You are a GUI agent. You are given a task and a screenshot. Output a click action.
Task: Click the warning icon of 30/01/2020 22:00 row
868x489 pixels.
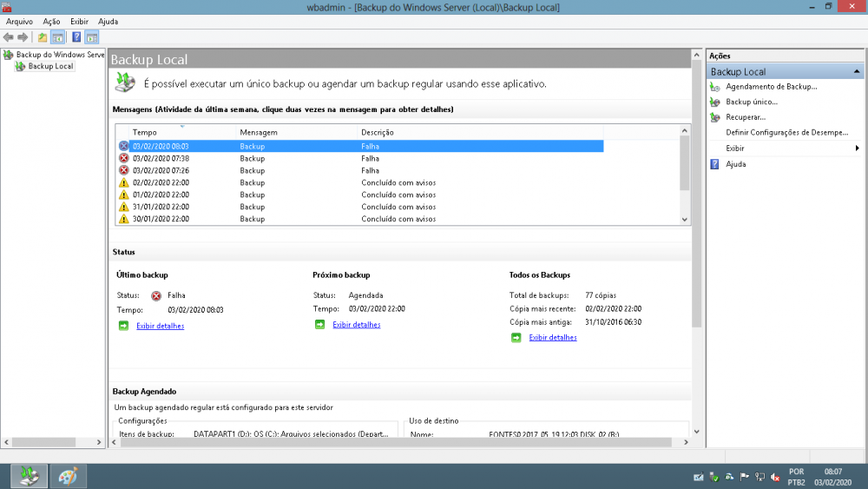pyautogui.click(x=123, y=219)
